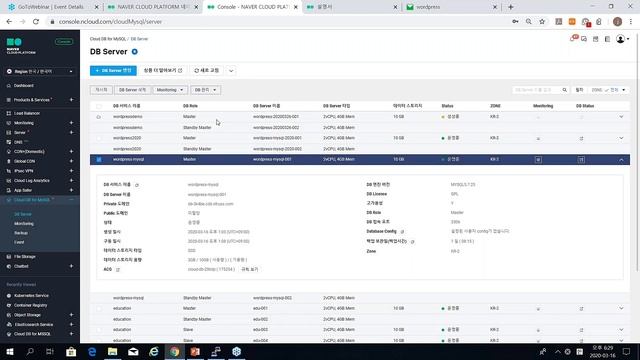Screen dimensions: 640x360
Task: Click the refresh button in the toolbar
Action: point(207,71)
